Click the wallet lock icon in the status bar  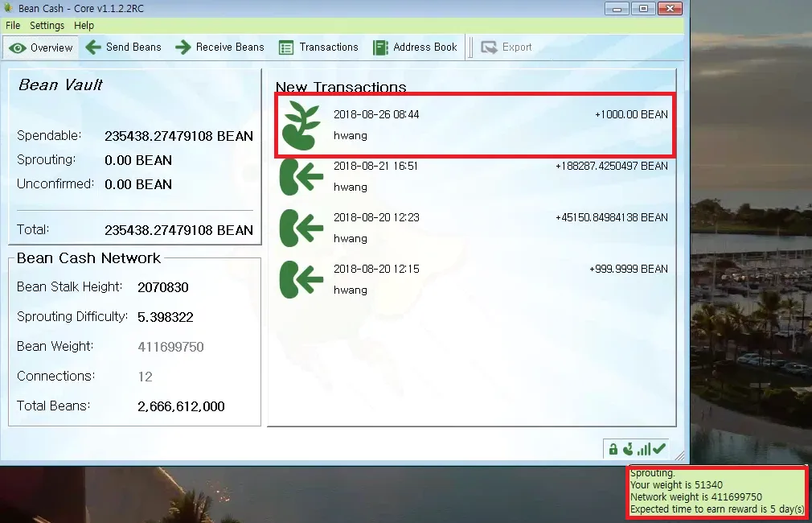pos(613,449)
